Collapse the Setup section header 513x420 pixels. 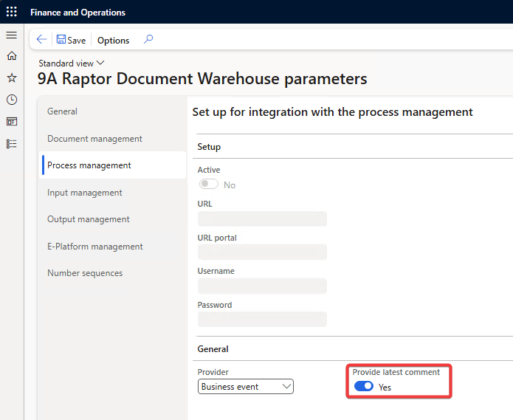[209, 147]
